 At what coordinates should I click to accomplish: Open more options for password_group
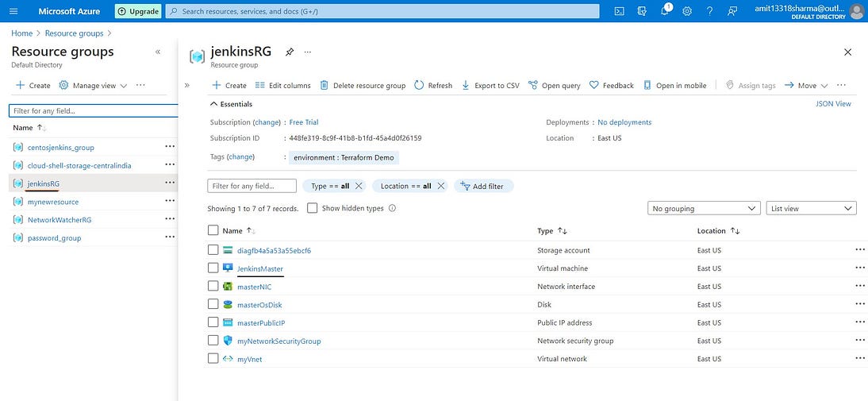[170, 237]
